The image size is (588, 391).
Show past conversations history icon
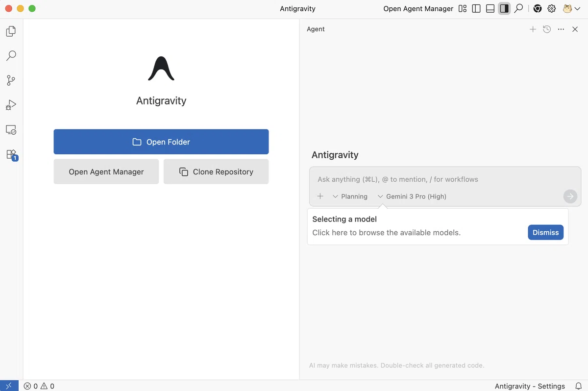click(547, 29)
